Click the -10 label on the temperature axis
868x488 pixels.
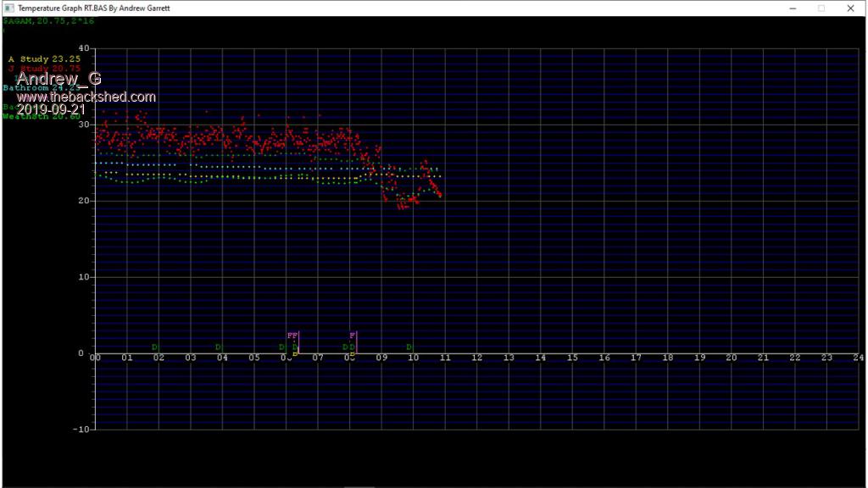[81, 430]
